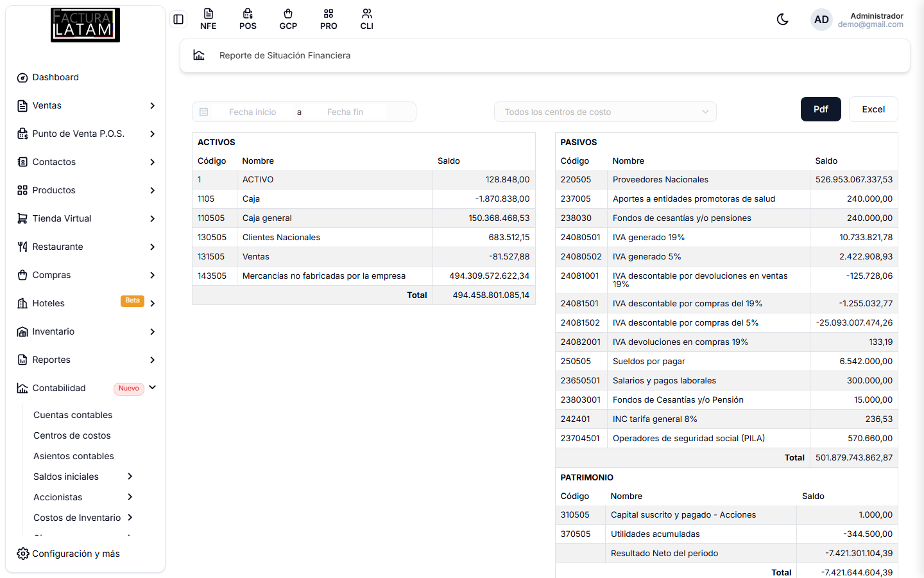Open Centros de costos menu item

(72, 435)
